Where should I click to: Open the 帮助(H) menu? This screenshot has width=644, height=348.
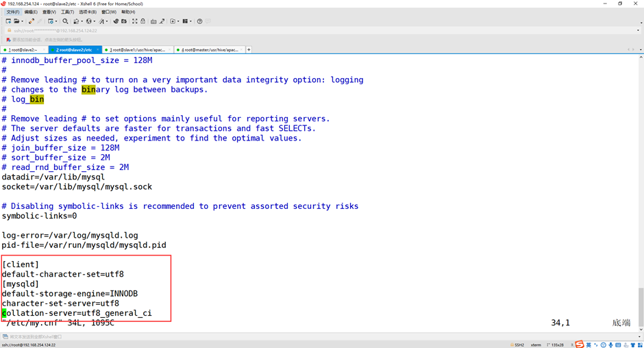tap(128, 12)
